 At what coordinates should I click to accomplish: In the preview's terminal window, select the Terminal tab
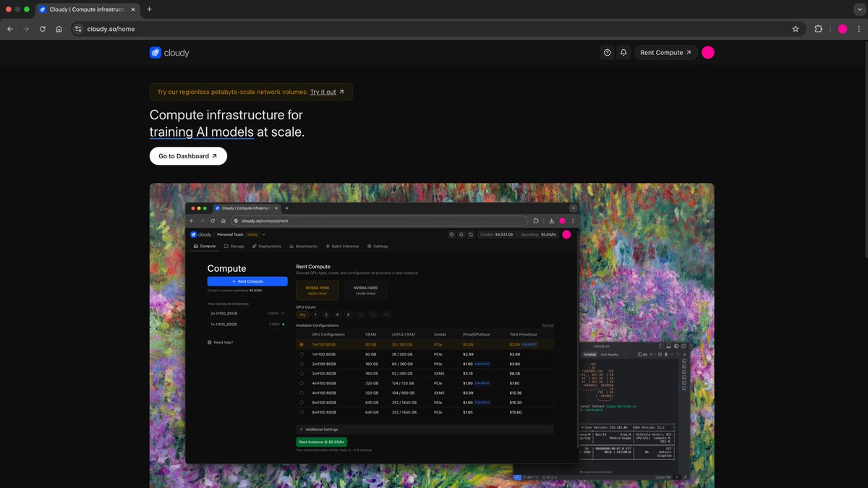pos(590,354)
